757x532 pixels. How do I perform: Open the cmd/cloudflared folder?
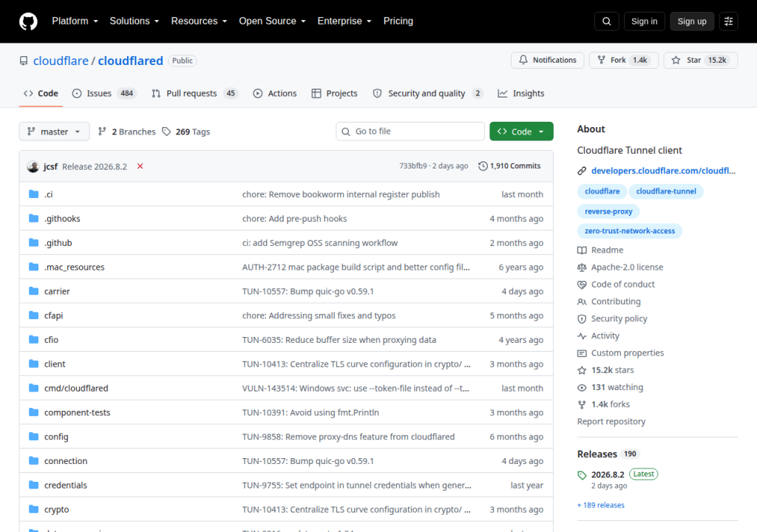[76, 388]
